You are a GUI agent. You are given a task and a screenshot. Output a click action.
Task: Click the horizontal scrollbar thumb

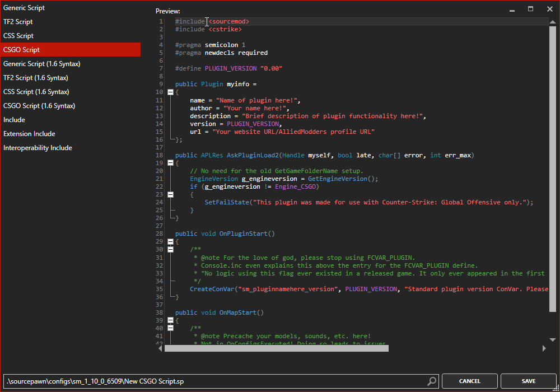[x=277, y=348]
